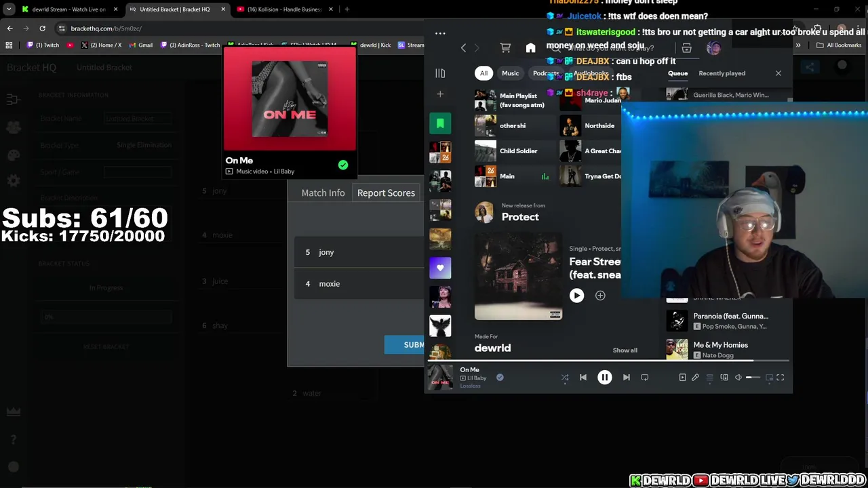Open lyrics microphone icon
This screenshot has height=488, width=868.
[x=695, y=378]
